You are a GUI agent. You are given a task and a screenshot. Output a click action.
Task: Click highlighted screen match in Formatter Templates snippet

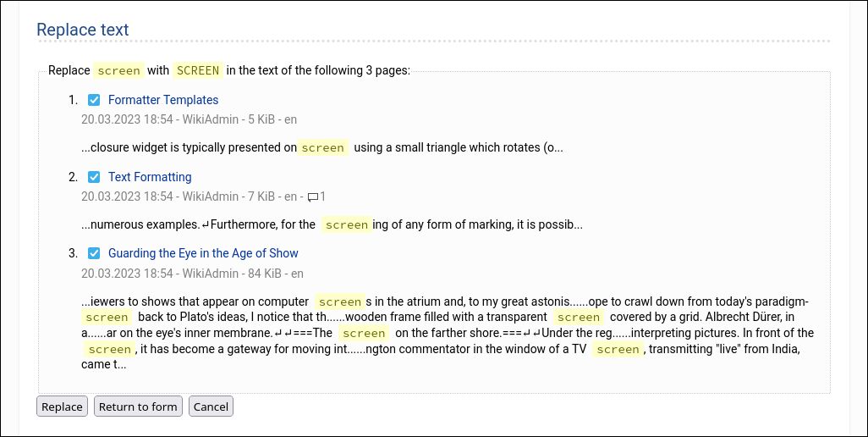point(323,147)
